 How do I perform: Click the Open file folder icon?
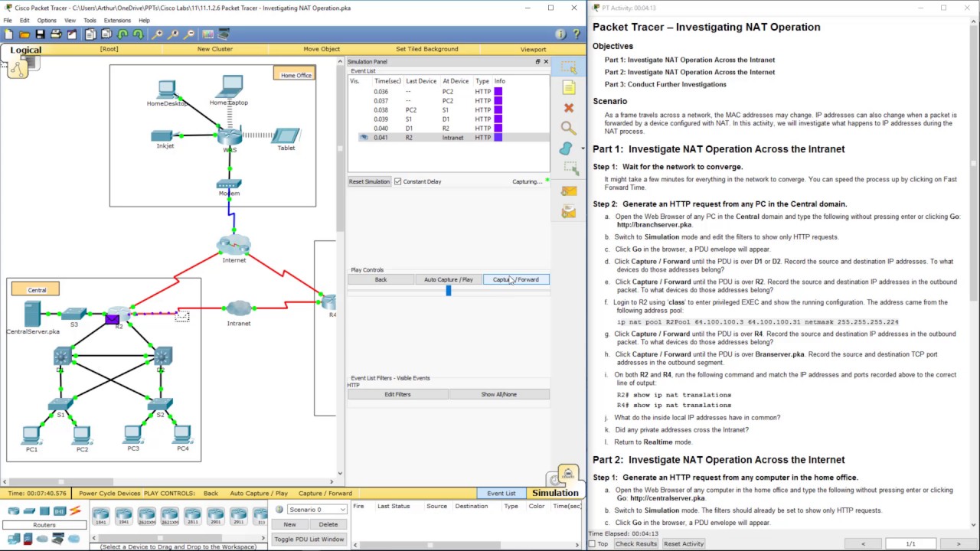pyautogui.click(x=24, y=34)
